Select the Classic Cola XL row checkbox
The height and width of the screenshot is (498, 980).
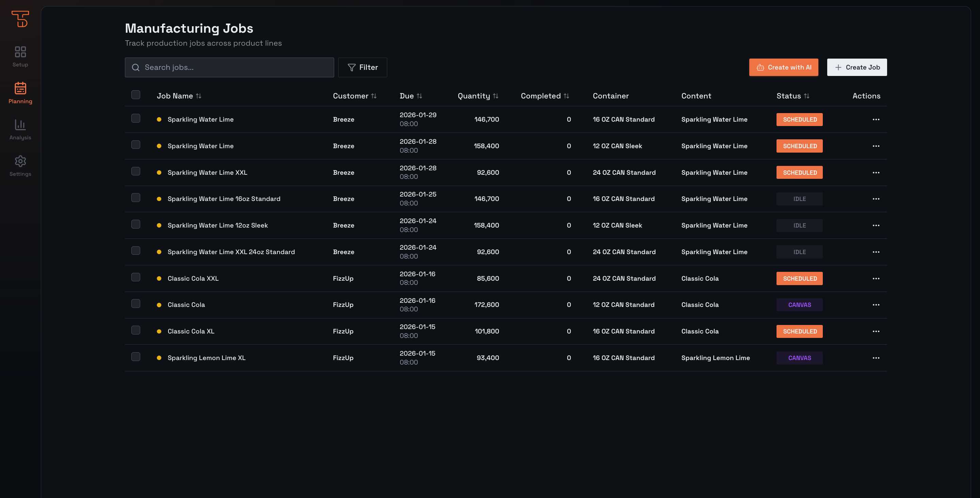(x=136, y=330)
